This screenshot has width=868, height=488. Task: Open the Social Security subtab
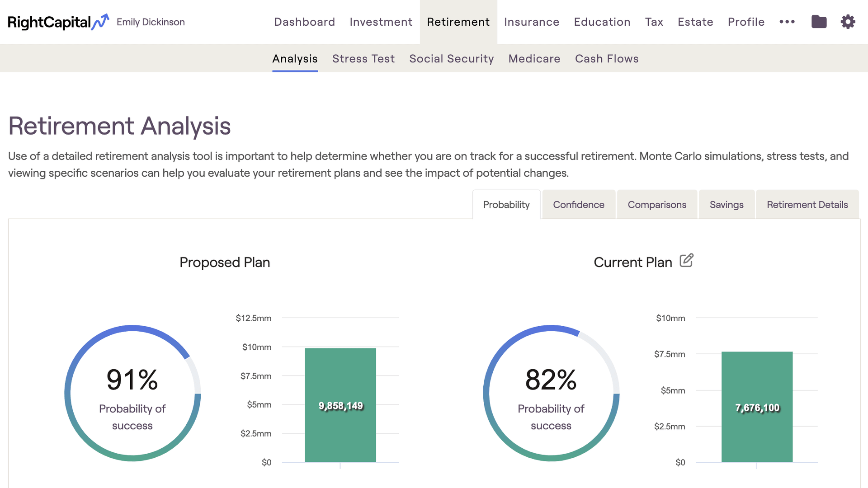[451, 59]
